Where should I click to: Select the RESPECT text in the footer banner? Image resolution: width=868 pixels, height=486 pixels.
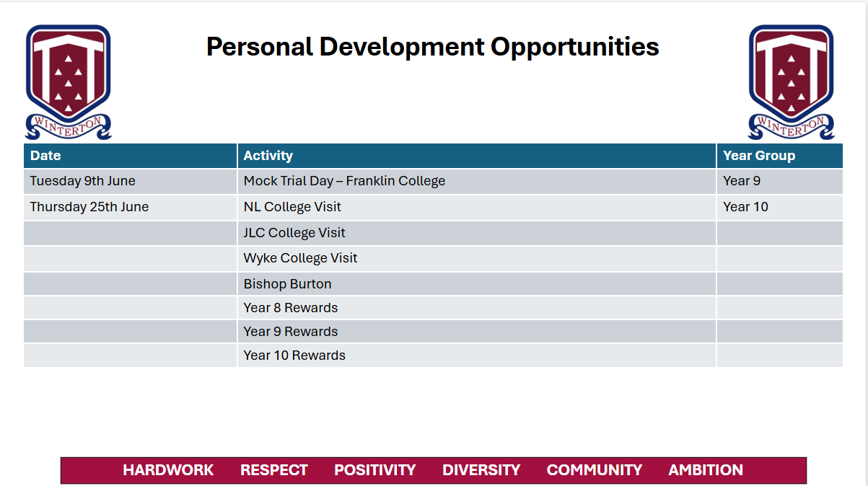(x=274, y=470)
